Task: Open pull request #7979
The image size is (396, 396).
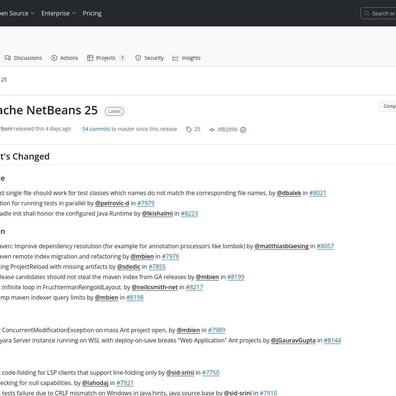Action: [x=146, y=203]
